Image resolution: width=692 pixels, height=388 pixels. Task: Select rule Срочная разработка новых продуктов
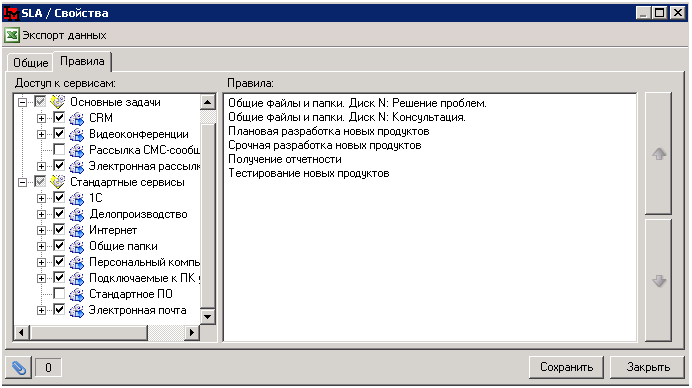[325, 145]
